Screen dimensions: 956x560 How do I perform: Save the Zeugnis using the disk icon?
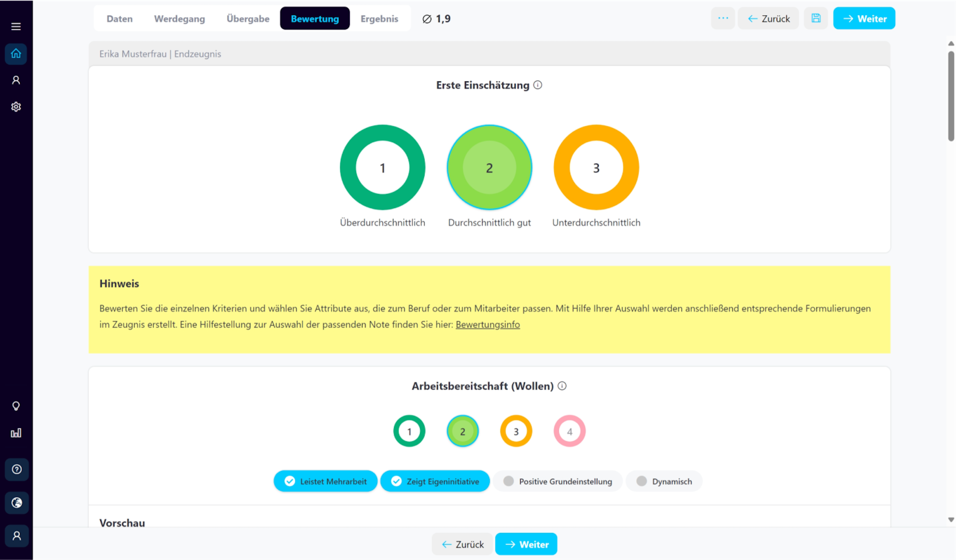point(816,18)
